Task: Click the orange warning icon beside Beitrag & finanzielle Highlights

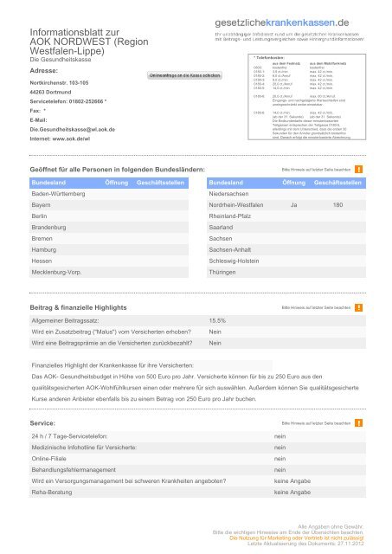Action: tap(358, 308)
